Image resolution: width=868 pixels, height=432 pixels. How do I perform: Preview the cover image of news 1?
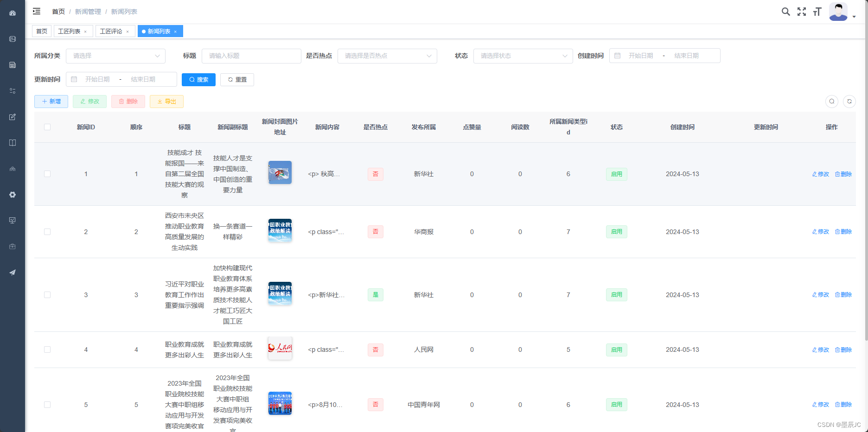pos(280,172)
